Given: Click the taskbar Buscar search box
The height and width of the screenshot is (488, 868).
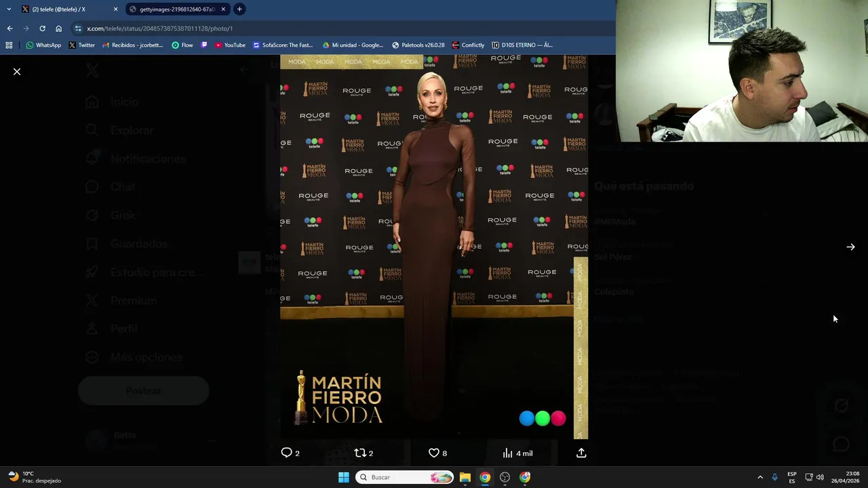Looking at the screenshot, I should point(405,477).
